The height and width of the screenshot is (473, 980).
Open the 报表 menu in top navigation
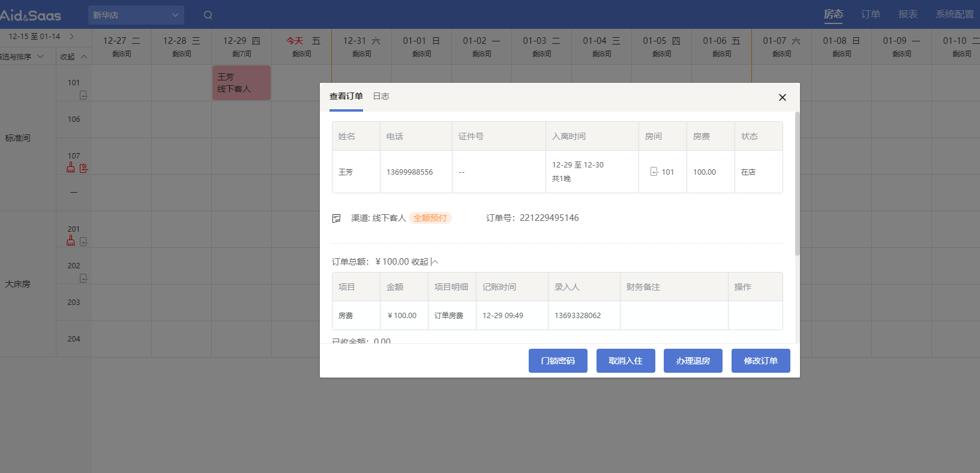907,14
